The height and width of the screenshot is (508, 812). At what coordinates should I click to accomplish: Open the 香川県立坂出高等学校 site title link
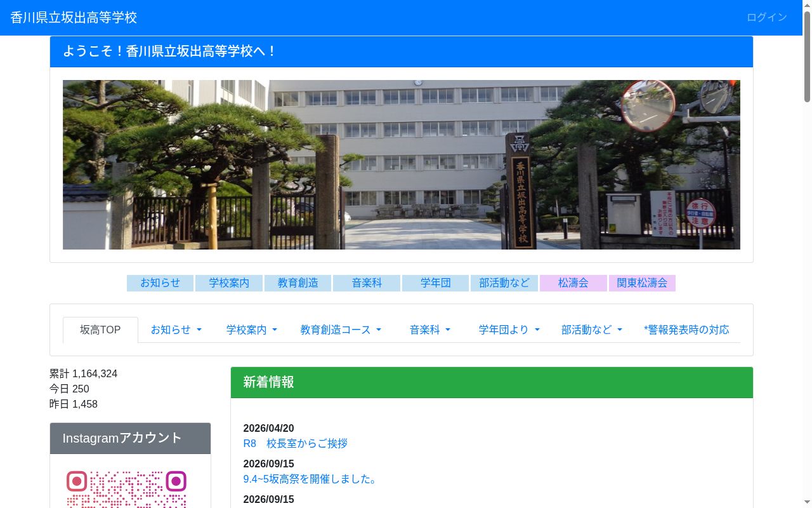pos(74,17)
